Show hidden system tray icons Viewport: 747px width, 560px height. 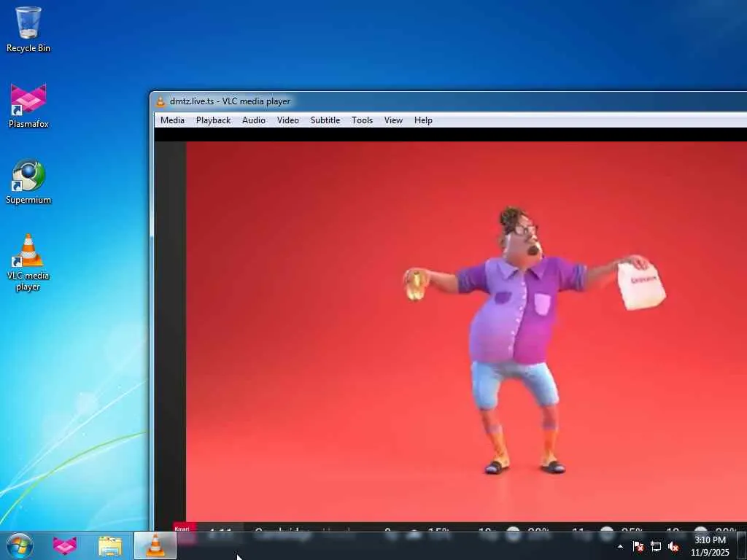[x=620, y=546]
